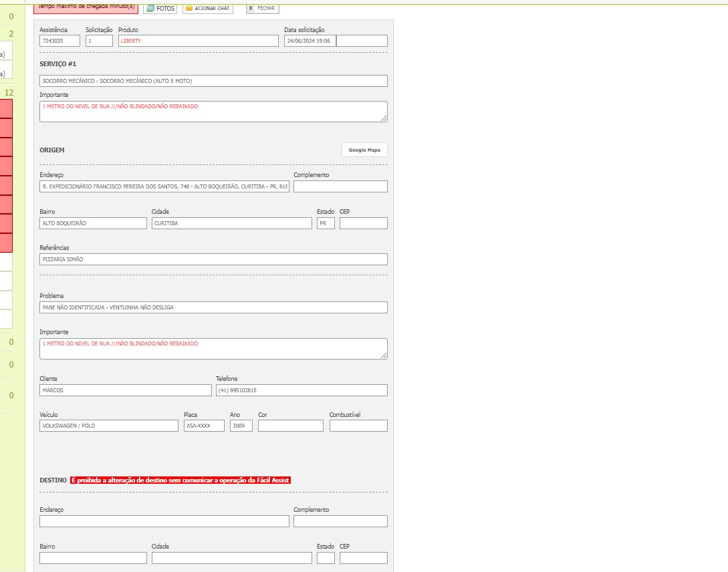Click the DESTINO Bairro field
The height and width of the screenshot is (572, 728).
93,558
